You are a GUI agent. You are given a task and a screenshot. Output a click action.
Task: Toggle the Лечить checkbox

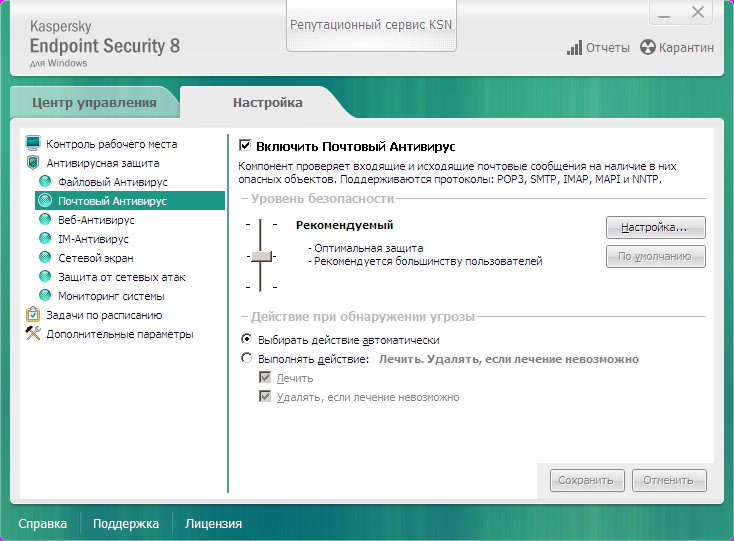[265, 377]
